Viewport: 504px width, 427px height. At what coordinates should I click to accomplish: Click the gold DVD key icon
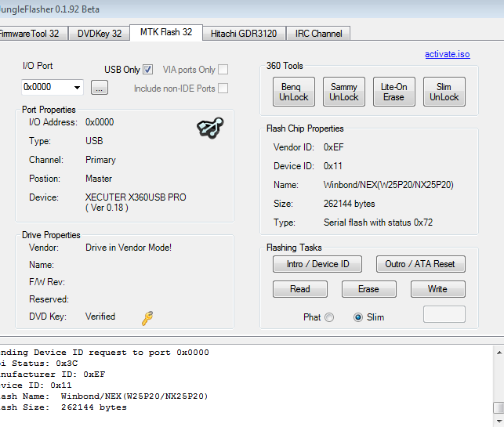[x=147, y=318]
